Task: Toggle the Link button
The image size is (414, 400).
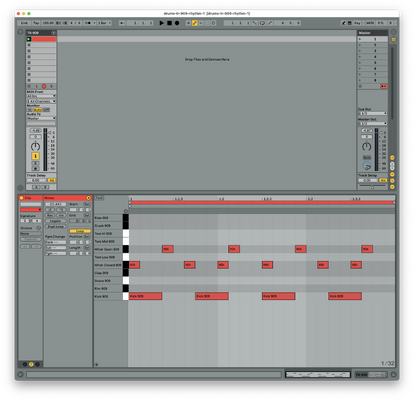Action: (x=24, y=23)
